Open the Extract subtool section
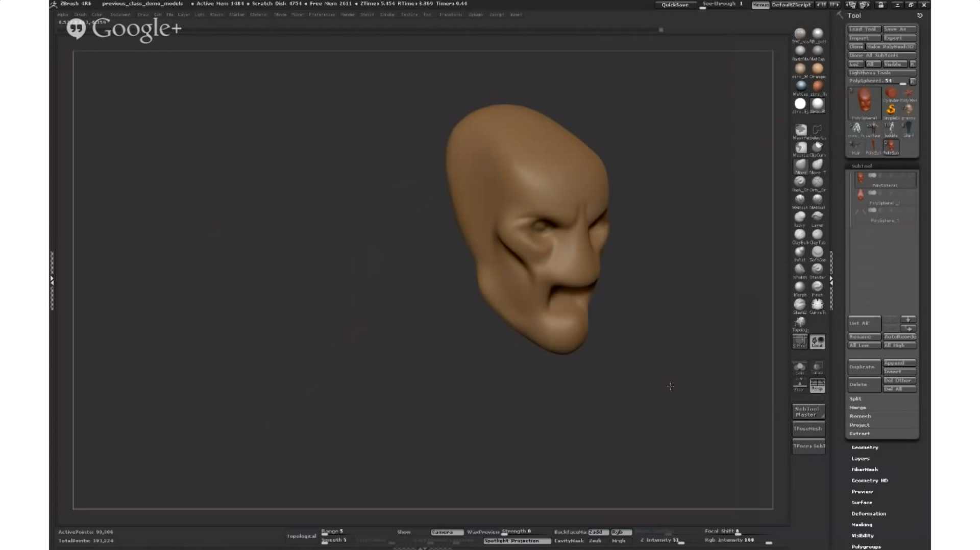Image resolution: width=980 pixels, height=550 pixels. click(860, 434)
